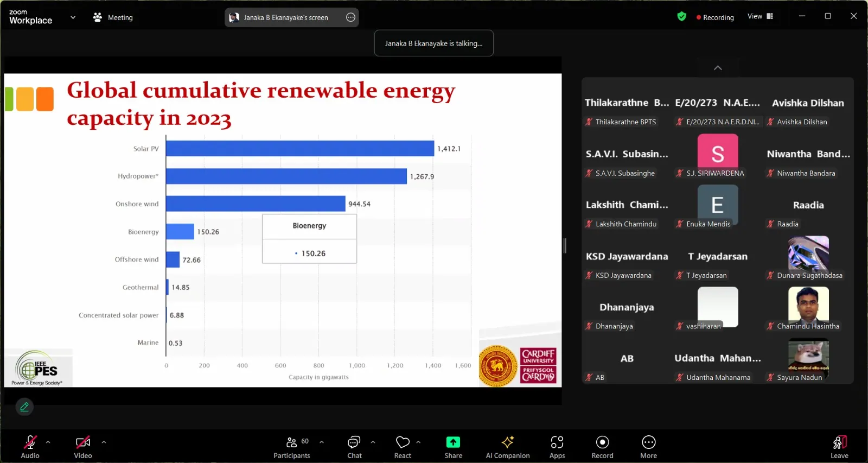The width and height of the screenshot is (868, 463).
Task: Unmute the Audio microphone
Action: pyautogui.click(x=30, y=442)
